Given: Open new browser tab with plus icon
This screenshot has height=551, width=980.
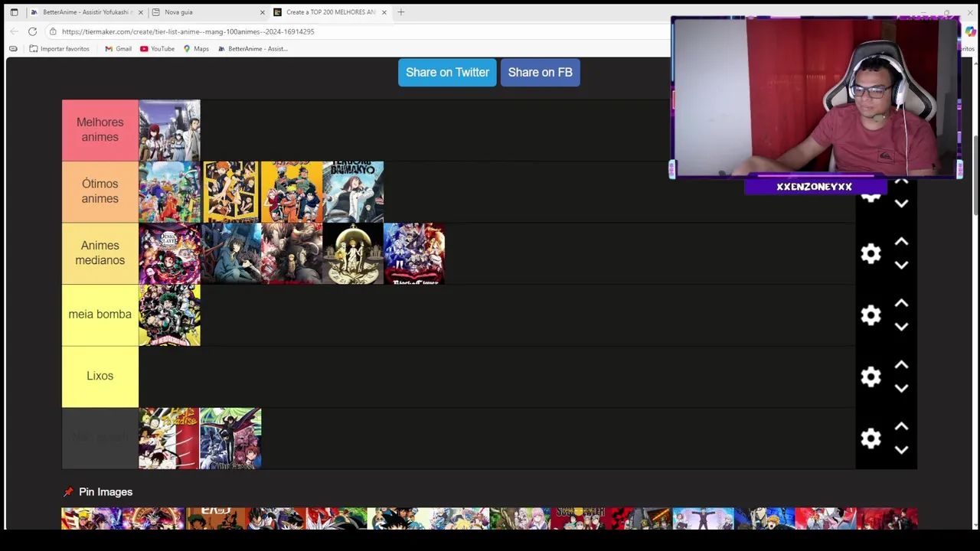Looking at the screenshot, I should click(x=400, y=12).
